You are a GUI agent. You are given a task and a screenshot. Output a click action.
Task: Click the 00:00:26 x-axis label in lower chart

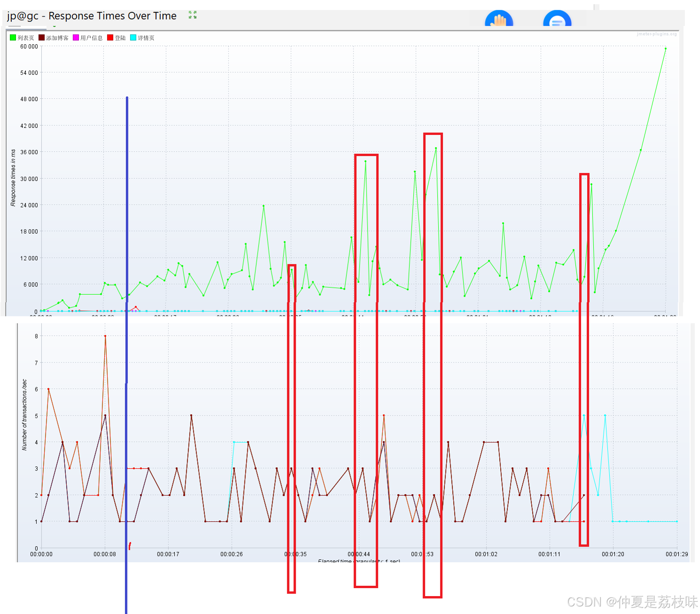click(x=232, y=554)
